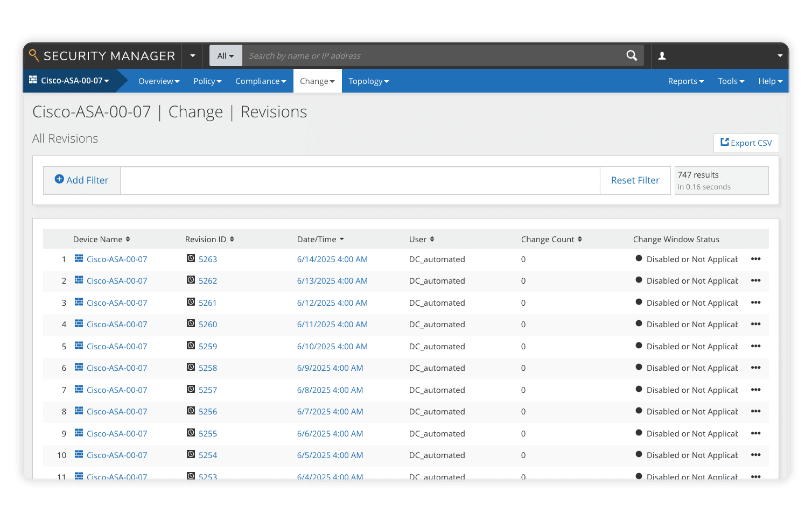Click the Security Manager key logo

(34, 55)
